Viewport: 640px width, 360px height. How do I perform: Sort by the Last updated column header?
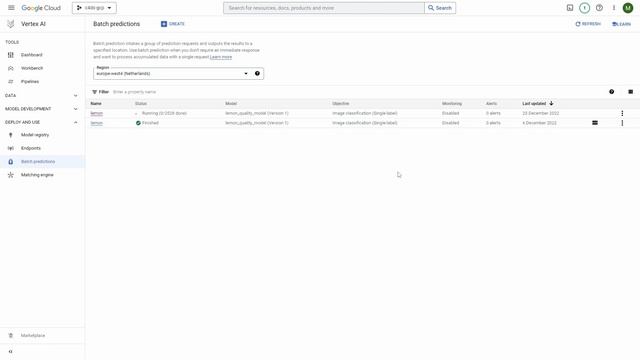(x=538, y=104)
